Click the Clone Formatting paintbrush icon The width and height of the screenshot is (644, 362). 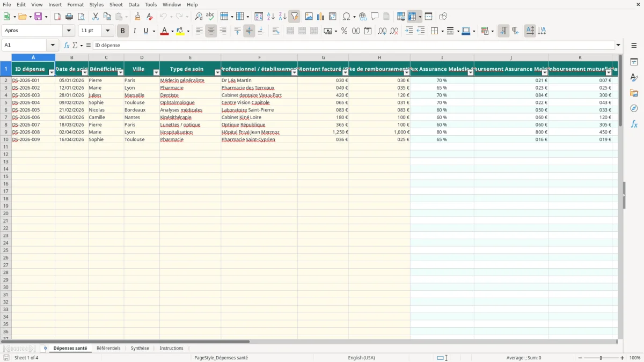tap(138, 17)
